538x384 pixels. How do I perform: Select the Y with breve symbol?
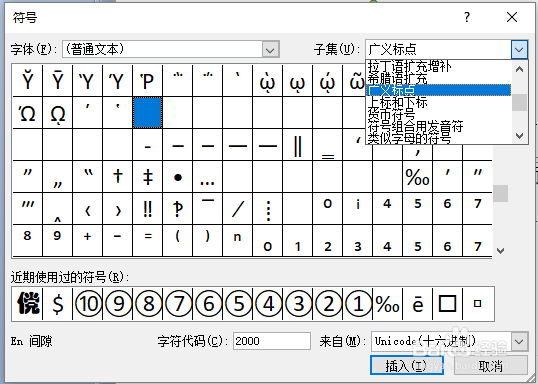pos(27,80)
